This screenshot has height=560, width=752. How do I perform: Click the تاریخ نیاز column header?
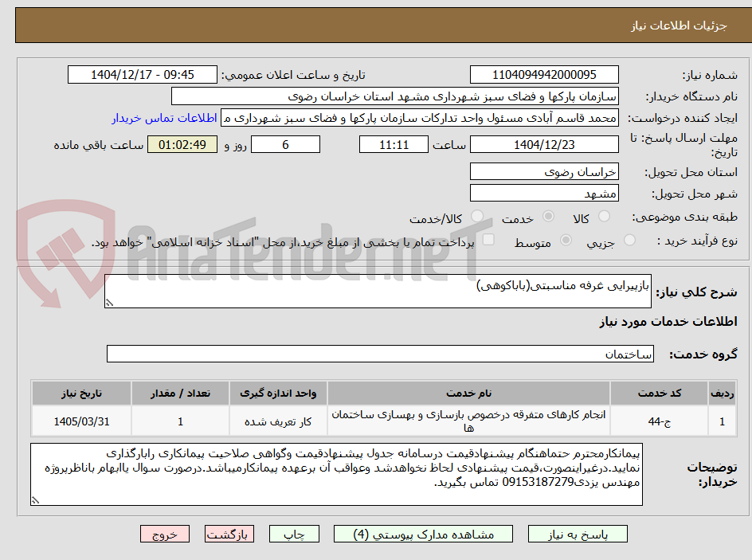[x=81, y=394]
